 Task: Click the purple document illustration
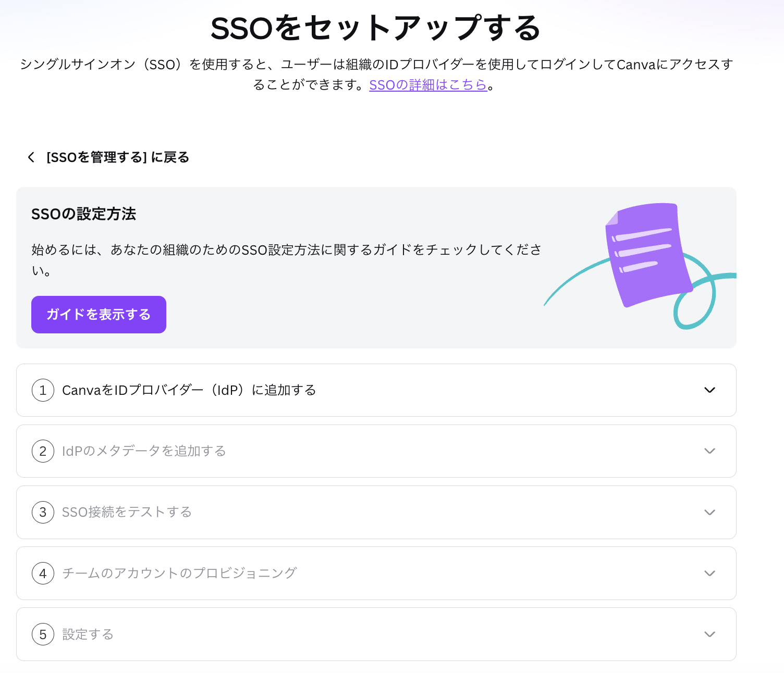click(648, 254)
